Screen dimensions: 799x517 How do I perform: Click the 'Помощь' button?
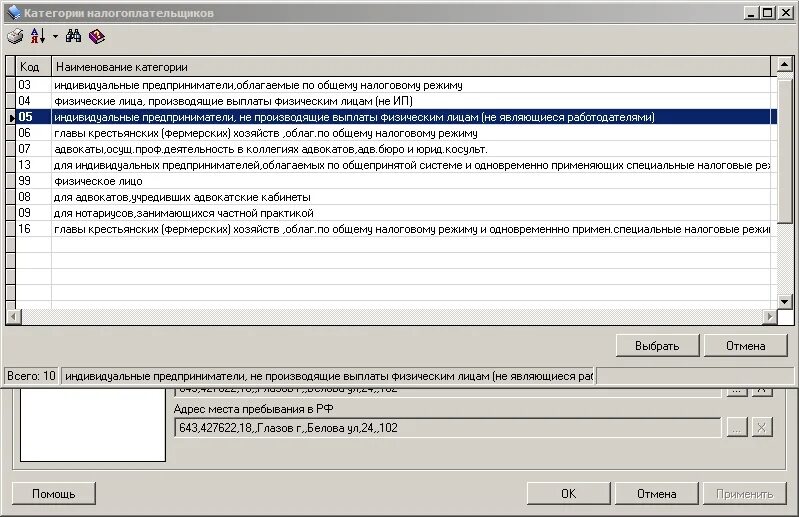tap(54, 494)
